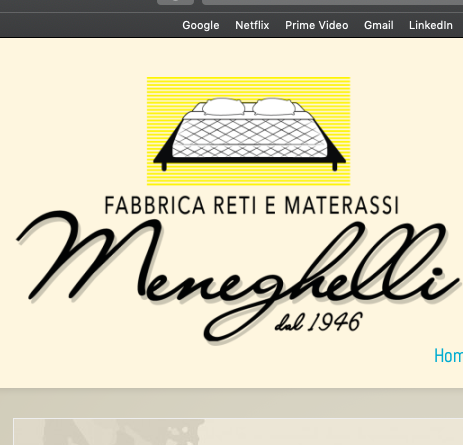Focus the browser address bar
The height and width of the screenshot is (445, 463).
[x=332, y=2]
